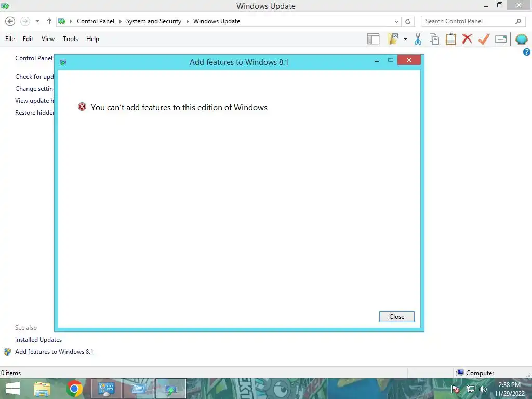Open the Restore hidden updates link
The width and height of the screenshot is (532, 399).
tap(34, 112)
